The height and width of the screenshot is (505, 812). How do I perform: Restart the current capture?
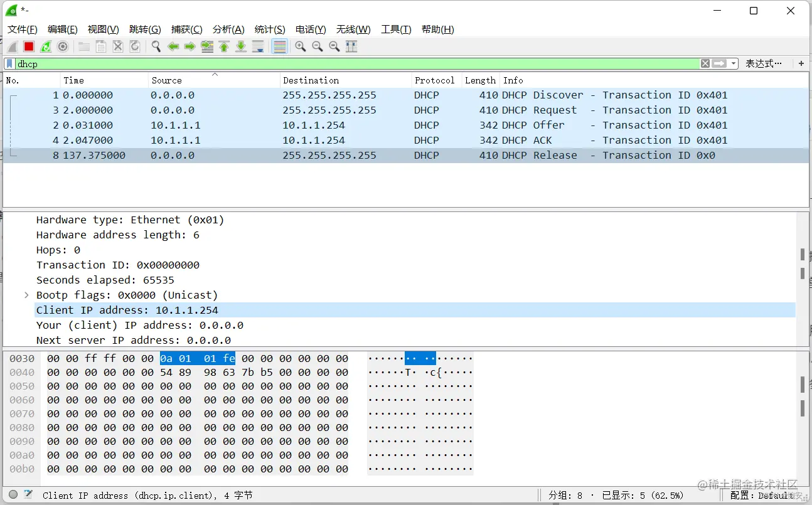(46, 46)
